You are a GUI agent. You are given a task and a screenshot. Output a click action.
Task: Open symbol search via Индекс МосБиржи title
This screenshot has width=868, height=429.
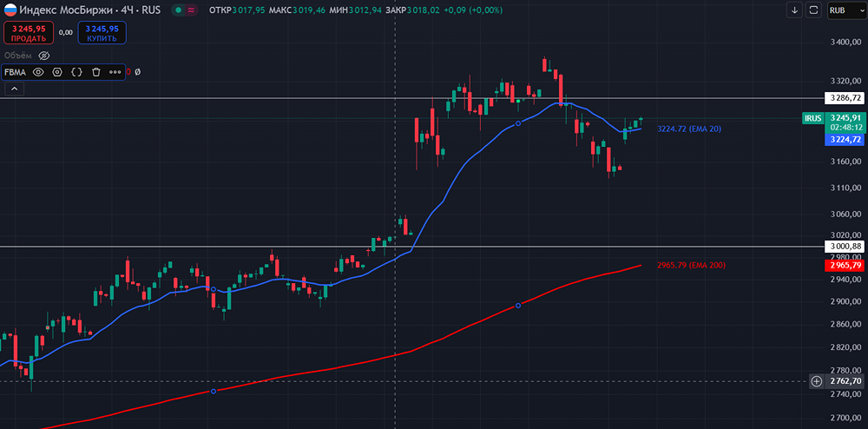(x=89, y=10)
